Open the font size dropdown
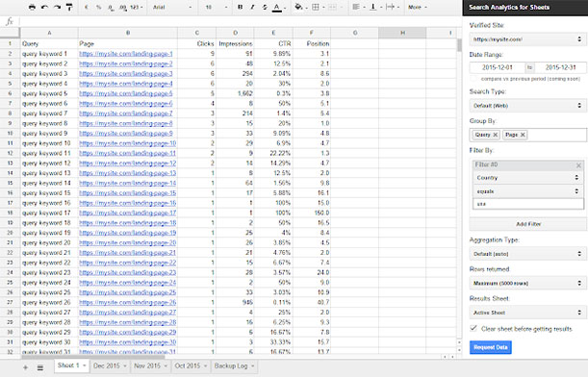 point(217,7)
